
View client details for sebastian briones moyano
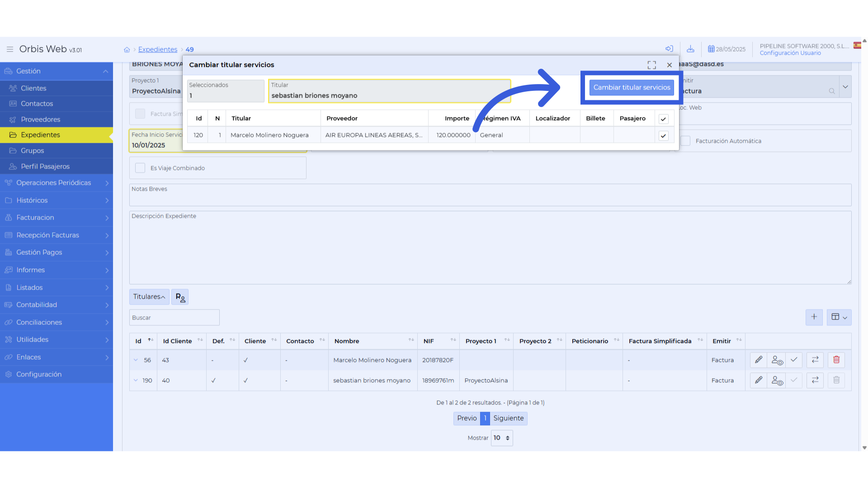777,380
